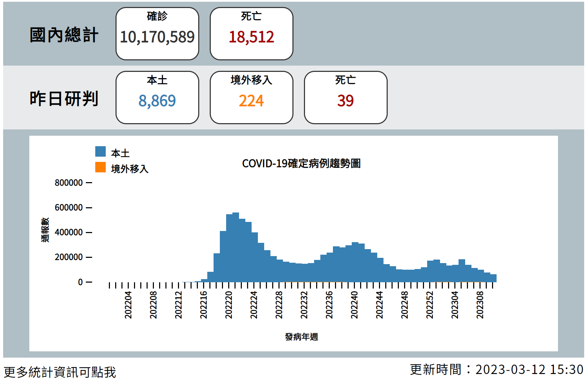This screenshot has height=381, width=588.
Task: Click the chart title COVID-19確定病例趨勢圖
Action: point(301,163)
